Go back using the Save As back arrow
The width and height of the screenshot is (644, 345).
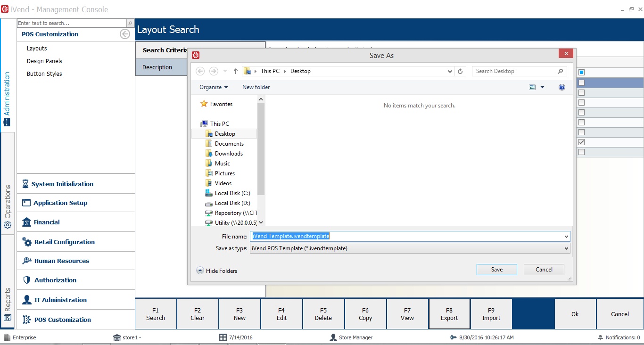200,71
